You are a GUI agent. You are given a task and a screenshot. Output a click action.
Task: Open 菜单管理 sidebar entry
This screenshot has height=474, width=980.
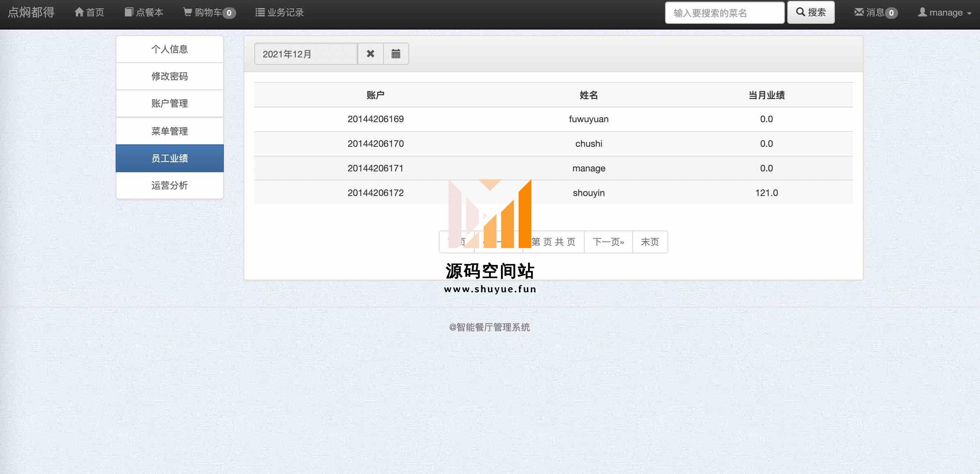coord(169,131)
